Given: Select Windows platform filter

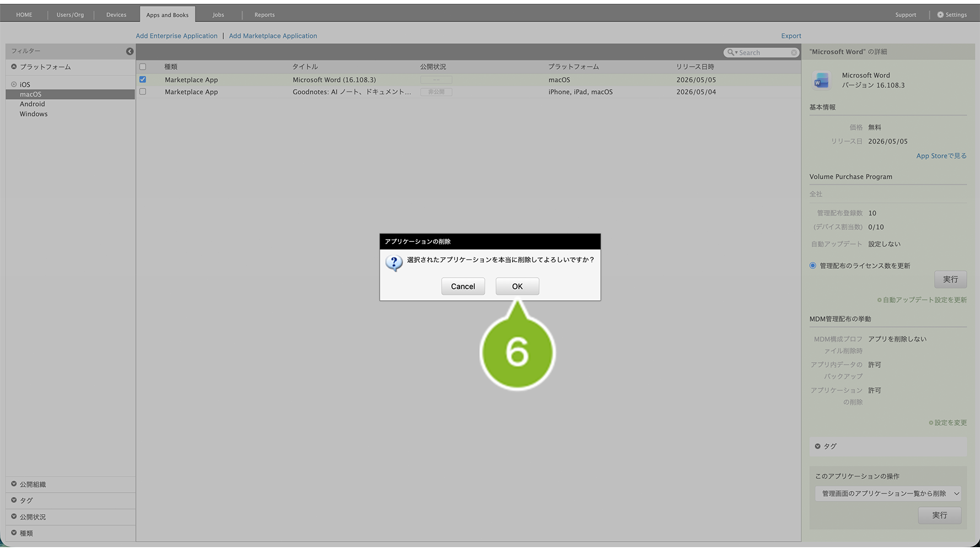Looking at the screenshot, I should pyautogui.click(x=34, y=114).
